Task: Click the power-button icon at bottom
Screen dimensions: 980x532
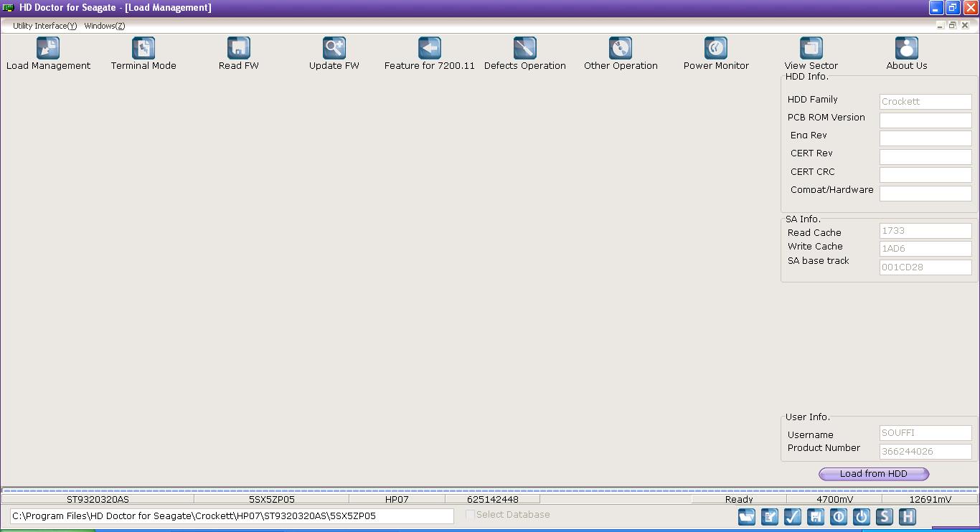Action: (862, 516)
